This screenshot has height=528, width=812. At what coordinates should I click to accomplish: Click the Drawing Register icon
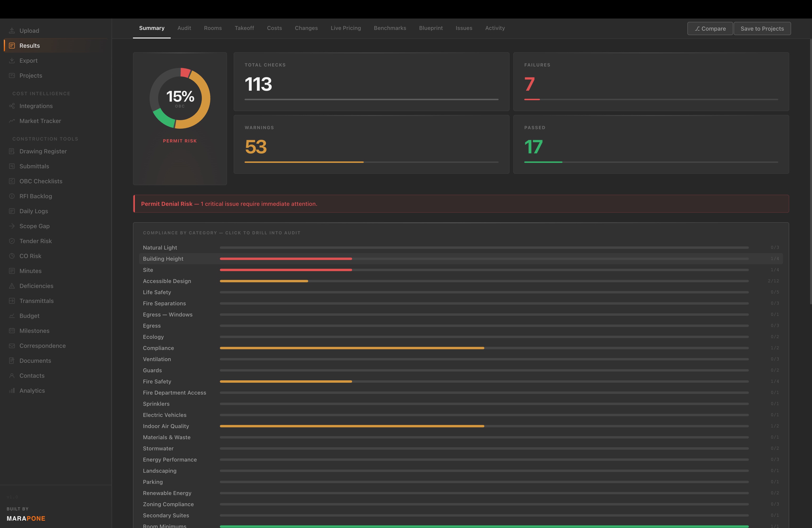12,151
